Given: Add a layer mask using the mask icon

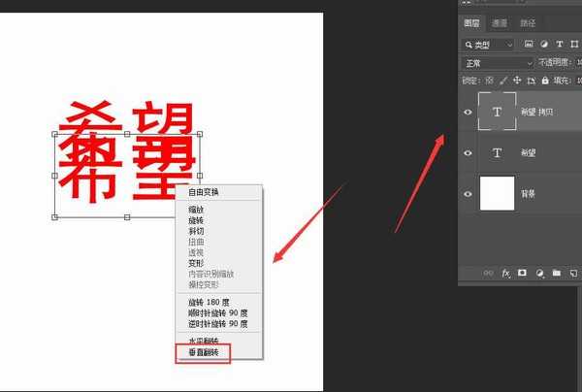Looking at the screenshot, I should point(522,274).
